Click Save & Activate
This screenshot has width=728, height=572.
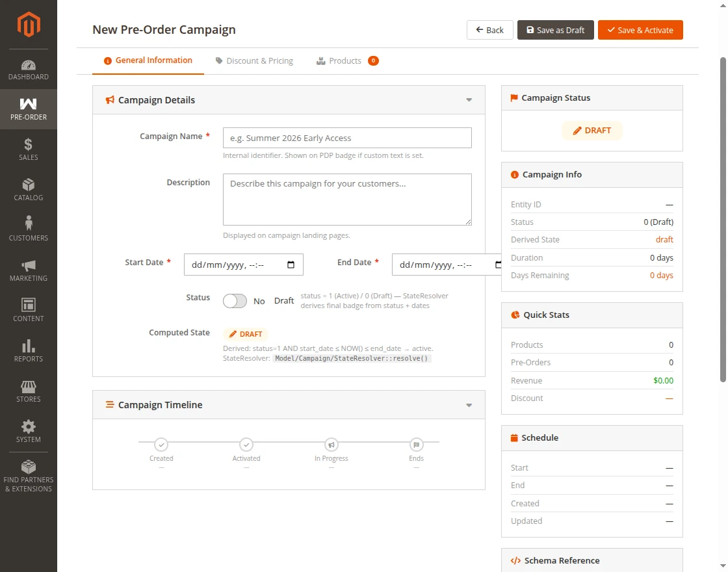(x=640, y=30)
